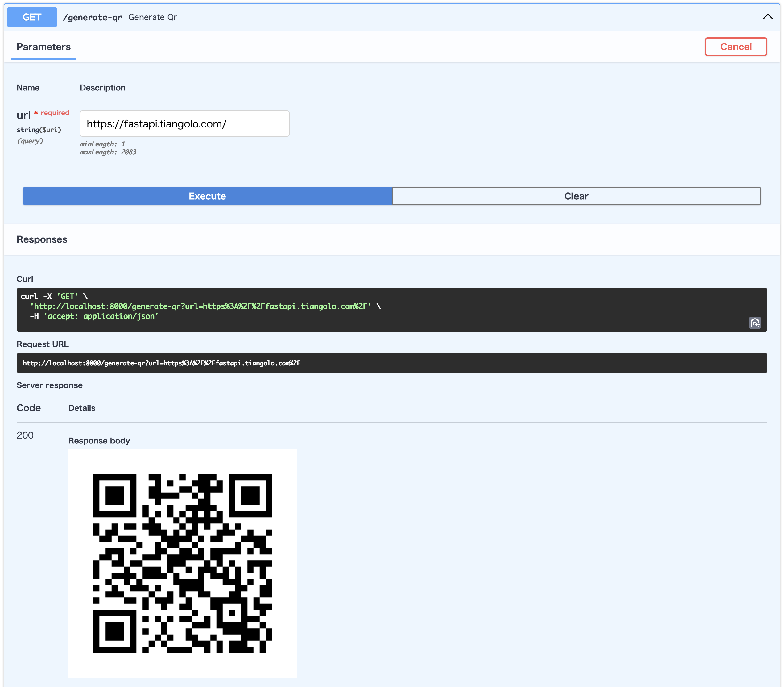The image size is (784, 687).
Task: Click the 'Name' column header
Action: (28, 87)
